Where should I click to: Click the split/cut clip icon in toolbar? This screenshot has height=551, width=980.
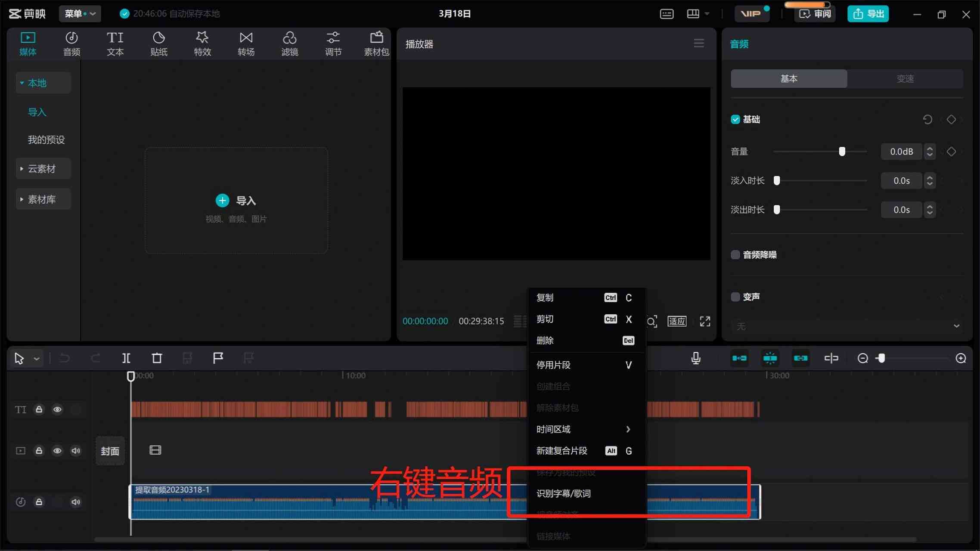pos(126,358)
